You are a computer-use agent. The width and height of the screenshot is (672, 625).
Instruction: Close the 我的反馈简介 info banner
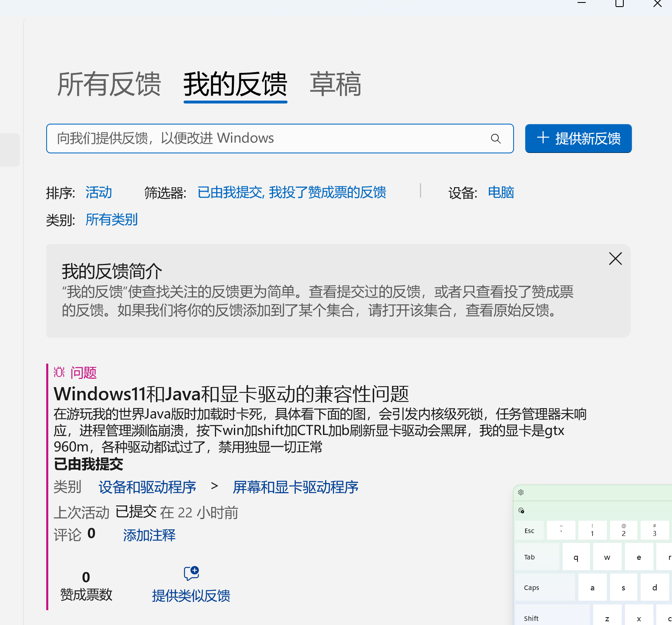(615, 258)
